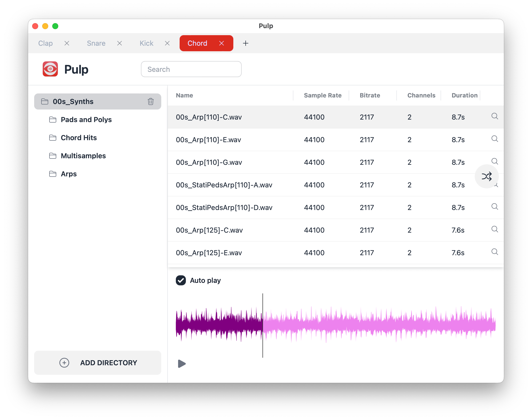
Task: Play the selected sample
Action: [182, 363]
